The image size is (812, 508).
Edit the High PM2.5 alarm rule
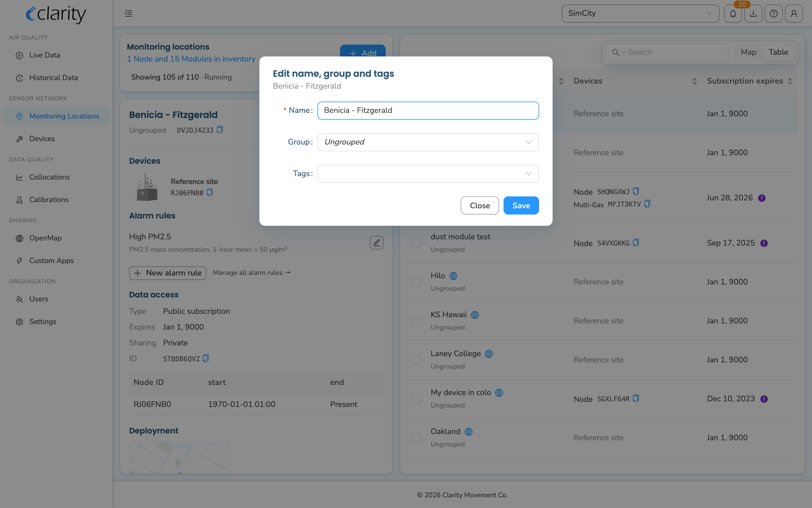click(x=376, y=243)
